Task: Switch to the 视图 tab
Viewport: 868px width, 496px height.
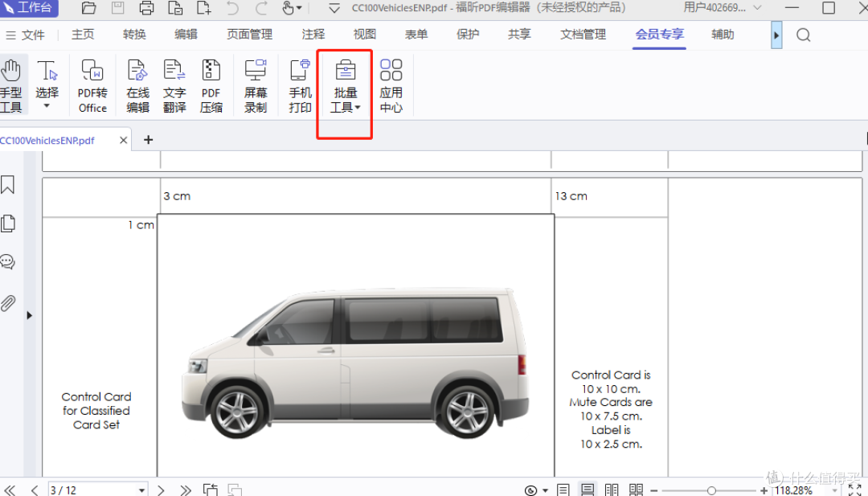Action: point(365,35)
